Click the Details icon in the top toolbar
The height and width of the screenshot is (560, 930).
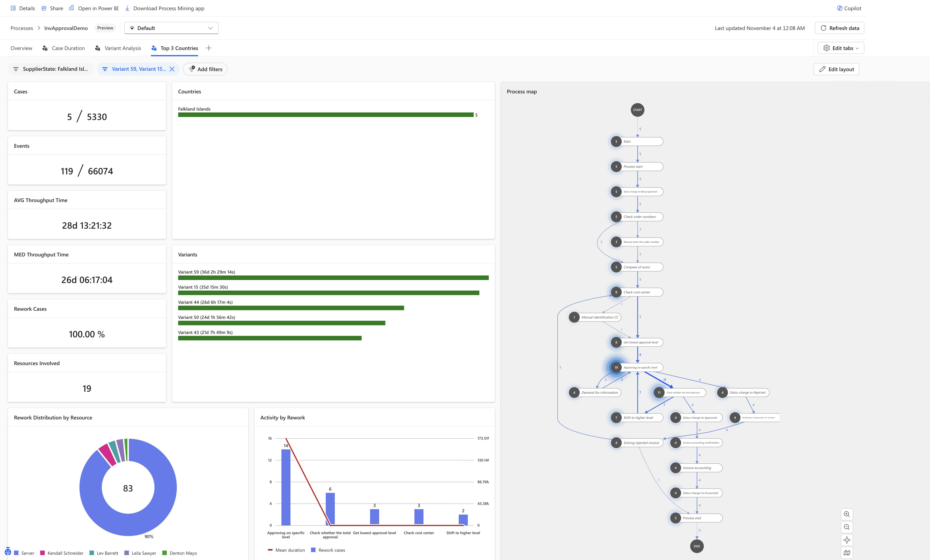coord(13,8)
